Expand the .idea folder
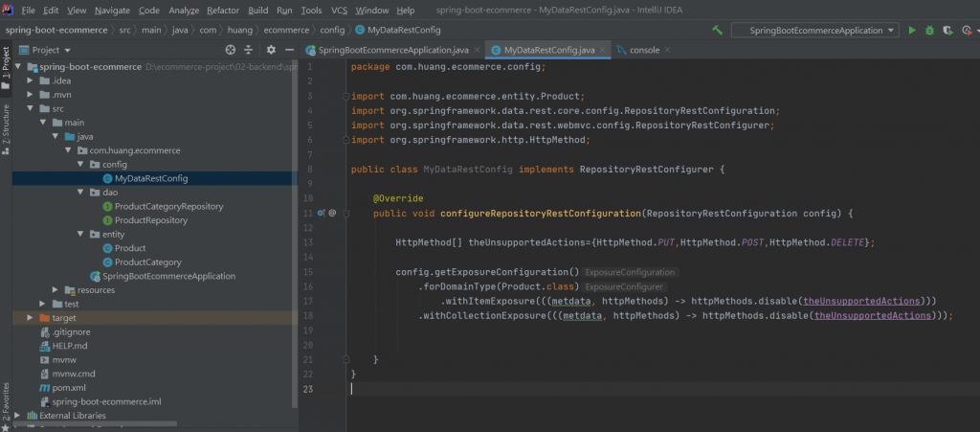 [32, 80]
